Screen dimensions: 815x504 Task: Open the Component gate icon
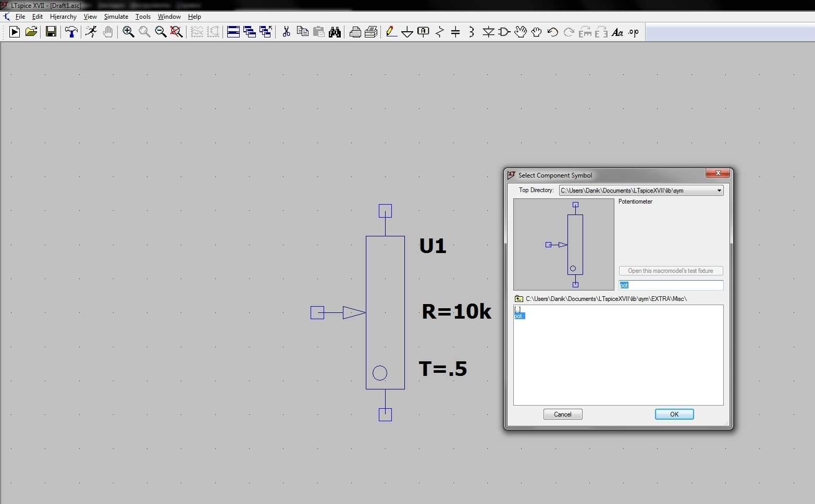point(504,32)
